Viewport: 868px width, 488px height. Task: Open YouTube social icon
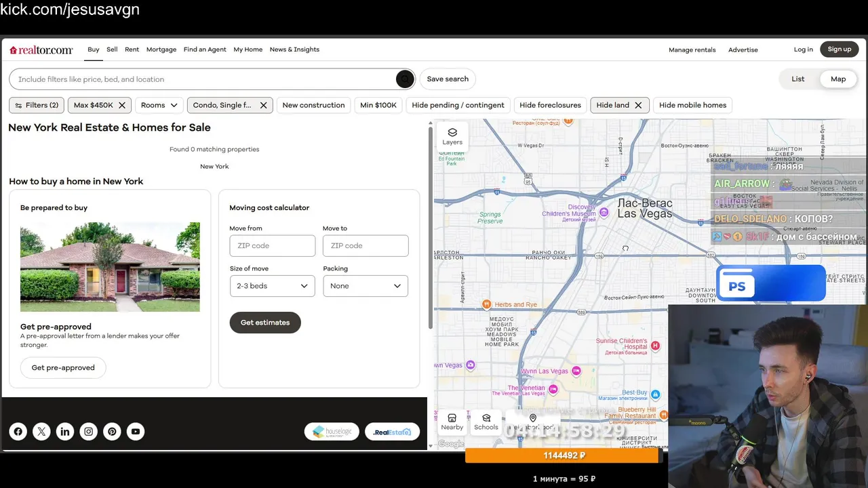click(x=136, y=432)
